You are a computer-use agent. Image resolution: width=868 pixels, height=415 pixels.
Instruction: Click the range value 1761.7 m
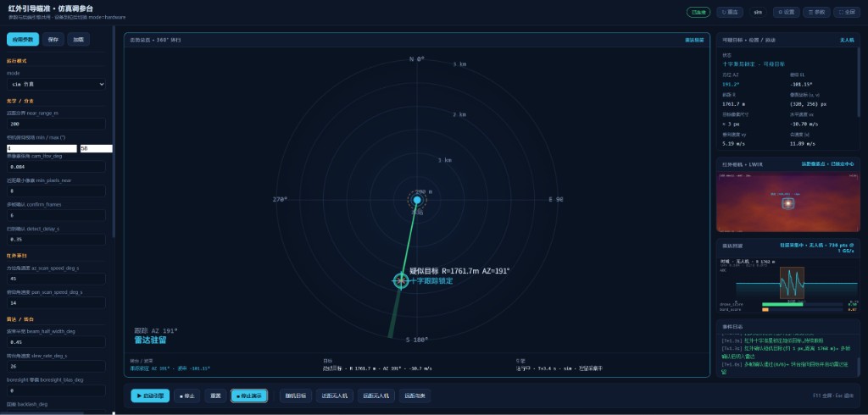pyautogui.click(x=733, y=104)
